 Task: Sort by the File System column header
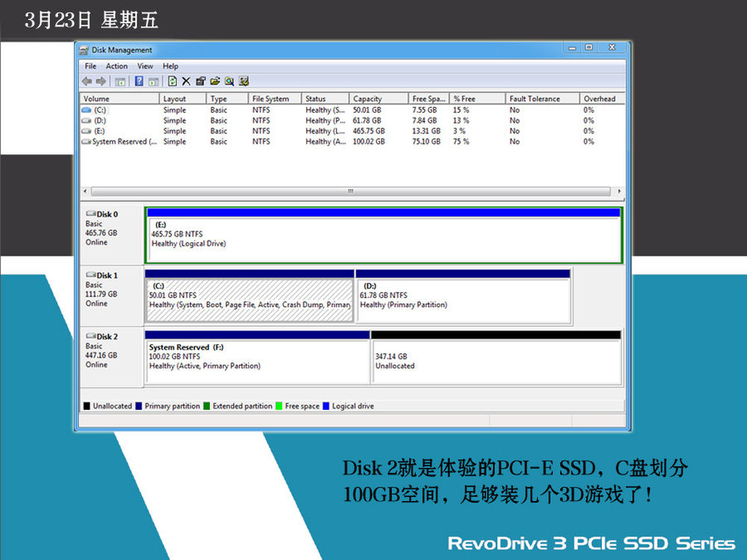click(275, 99)
